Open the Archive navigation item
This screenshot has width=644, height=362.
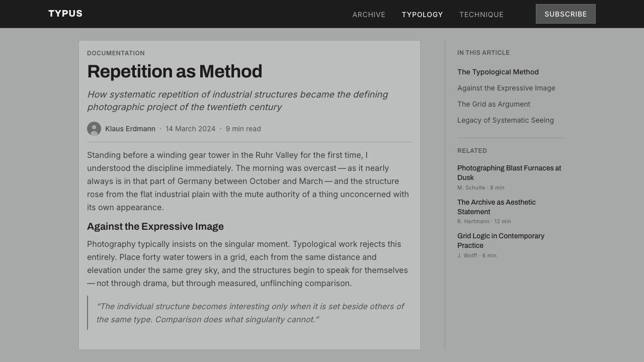369,15
